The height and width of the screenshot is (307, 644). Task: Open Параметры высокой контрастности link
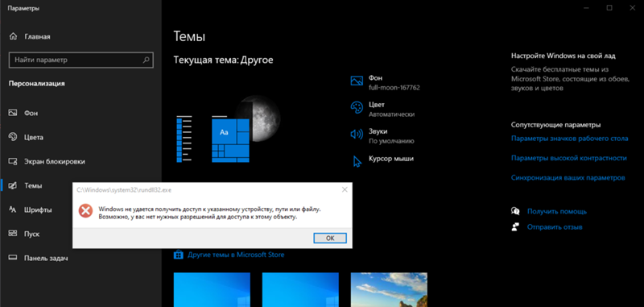(569, 158)
